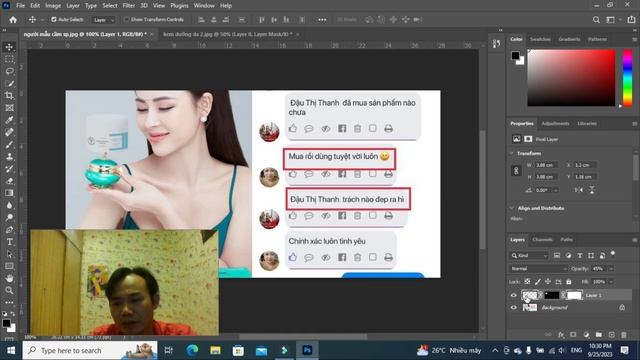Open the Kind filter dropdown in Layers
640x360 pixels.
tap(529, 256)
